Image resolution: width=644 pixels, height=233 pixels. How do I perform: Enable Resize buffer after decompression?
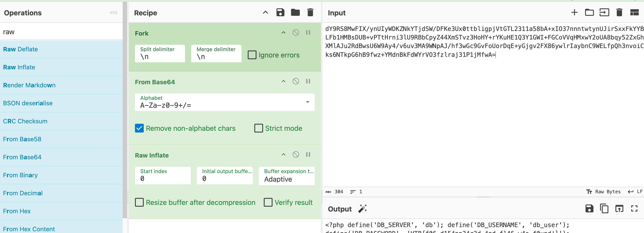[139, 202]
